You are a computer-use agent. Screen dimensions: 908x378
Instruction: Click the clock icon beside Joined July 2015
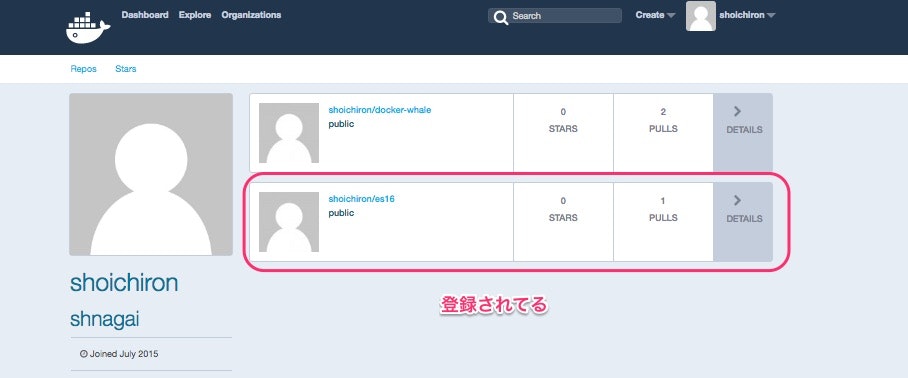coord(84,354)
